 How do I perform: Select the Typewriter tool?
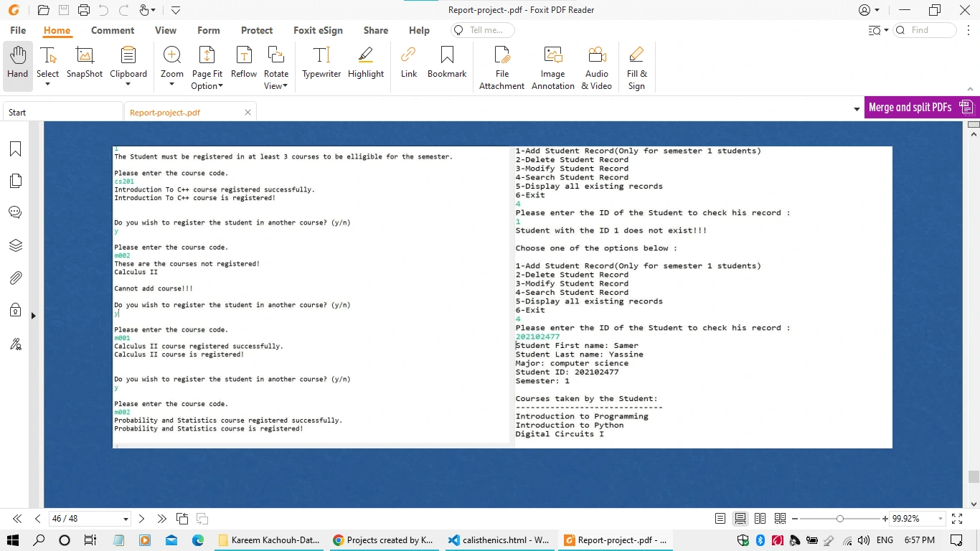[x=321, y=62]
